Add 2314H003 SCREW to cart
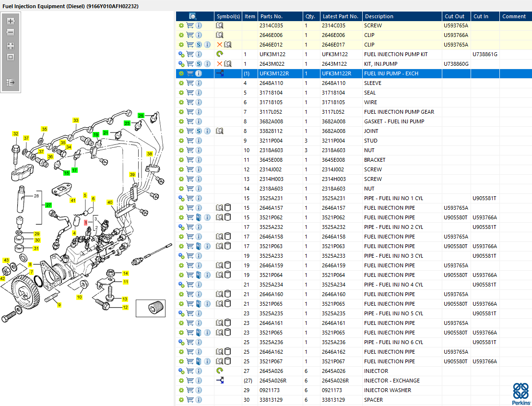 tap(190, 179)
